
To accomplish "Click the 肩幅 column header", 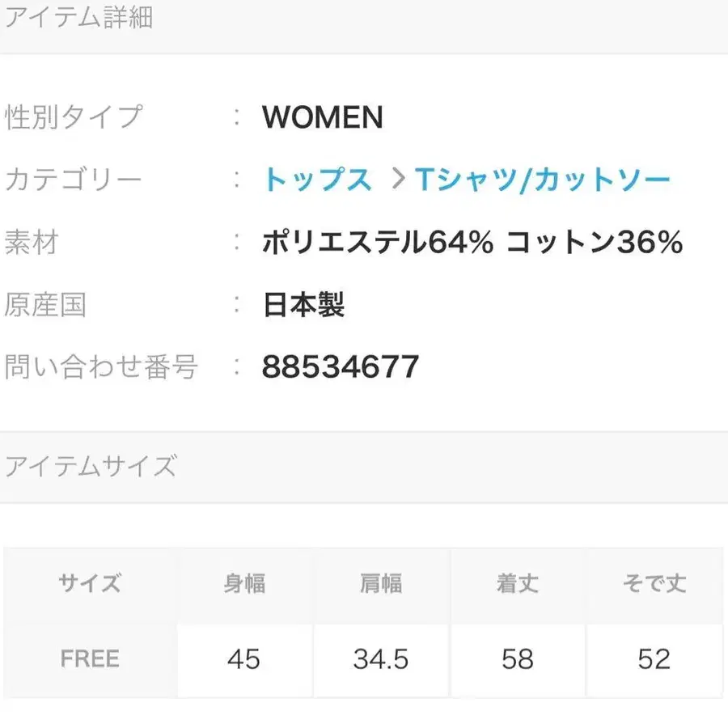I will 380,584.
